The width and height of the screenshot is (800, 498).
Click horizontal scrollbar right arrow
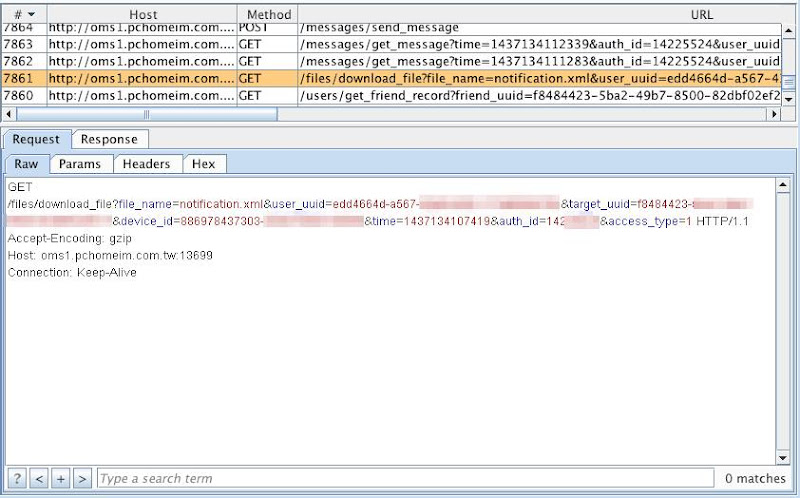click(774, 114)
